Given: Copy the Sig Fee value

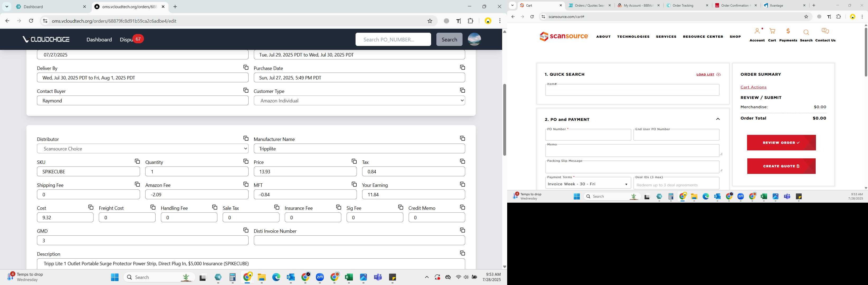Looking at the screenshot, I should click(401, 207).
